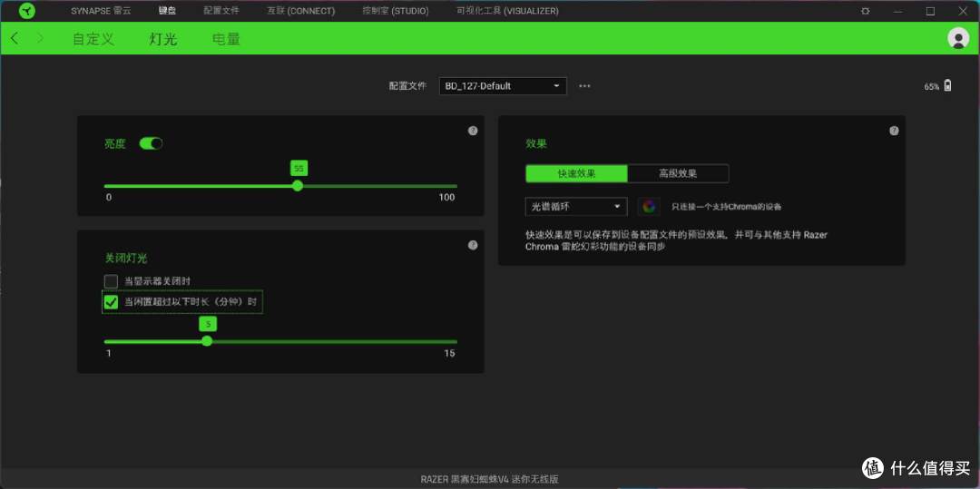Open 可视化工具 (VISUALIZER) tab
Viewport: 980px width, 489px height.
[507, 11]
